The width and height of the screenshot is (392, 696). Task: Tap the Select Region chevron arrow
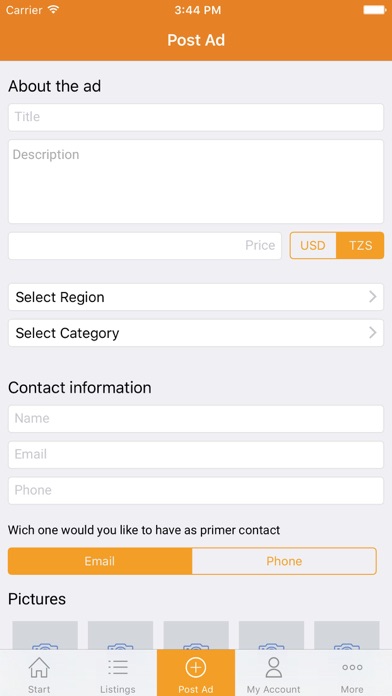(373, 297)
